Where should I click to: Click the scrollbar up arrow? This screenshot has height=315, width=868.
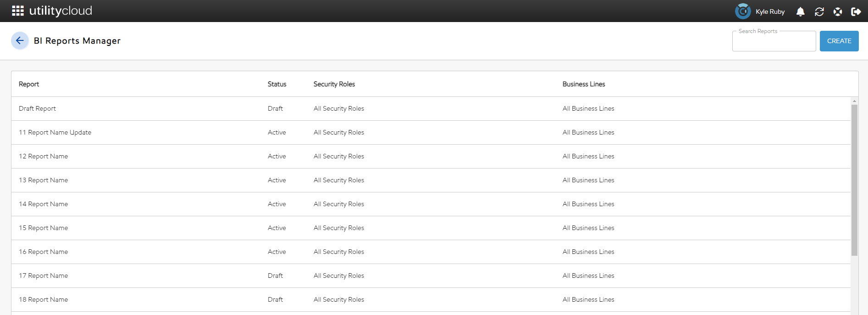coord(854,101)
